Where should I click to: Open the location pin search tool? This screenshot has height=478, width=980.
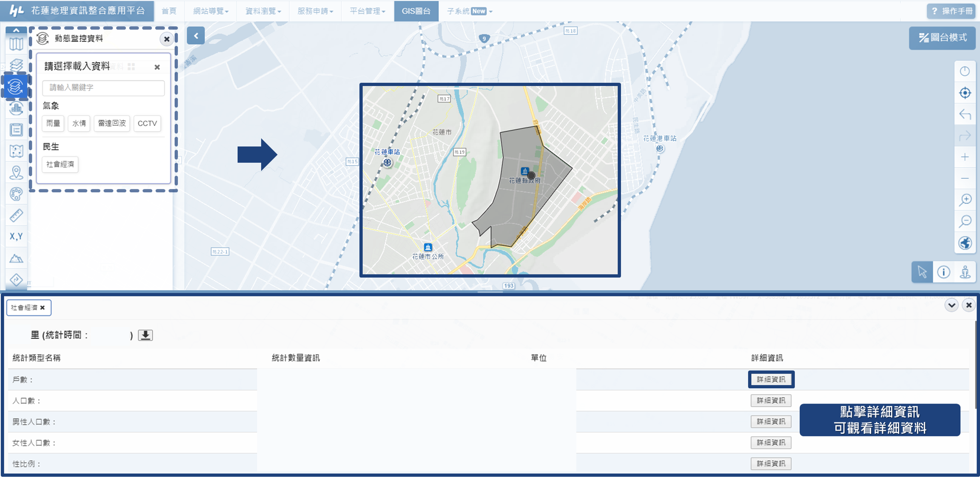[16, 172]
